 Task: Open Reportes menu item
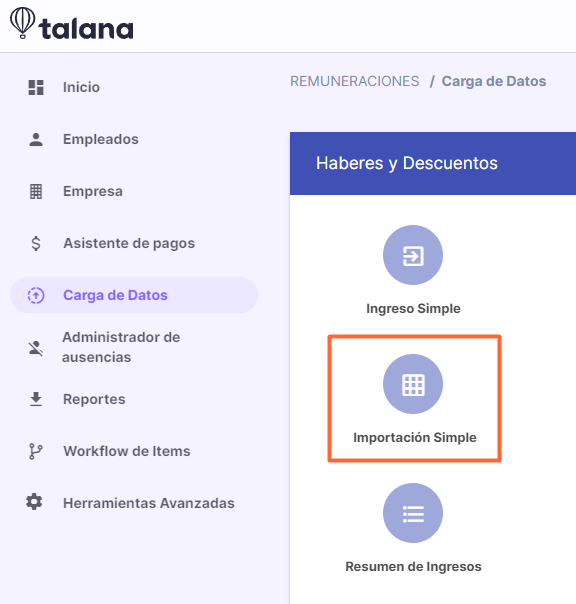pos(94,399)
